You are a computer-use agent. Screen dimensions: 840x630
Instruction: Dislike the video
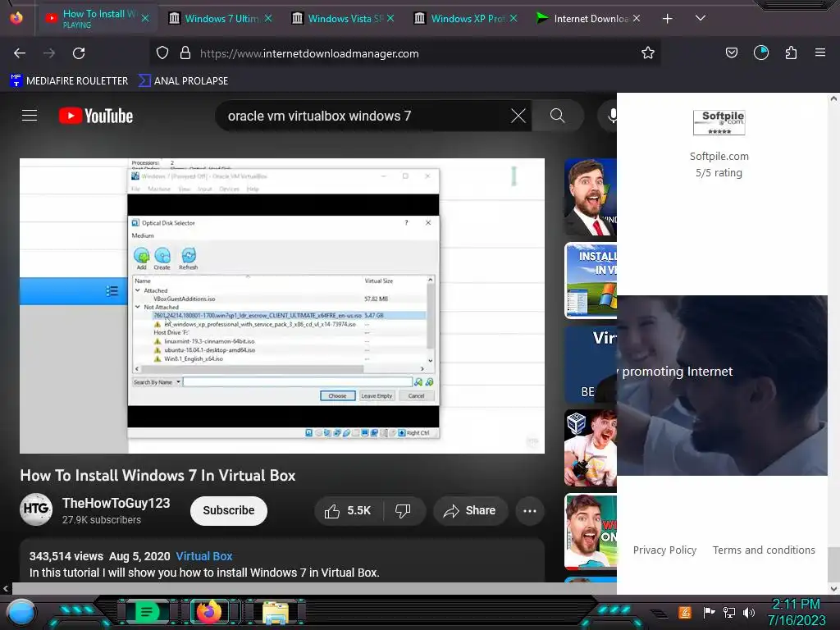point(404,510)
